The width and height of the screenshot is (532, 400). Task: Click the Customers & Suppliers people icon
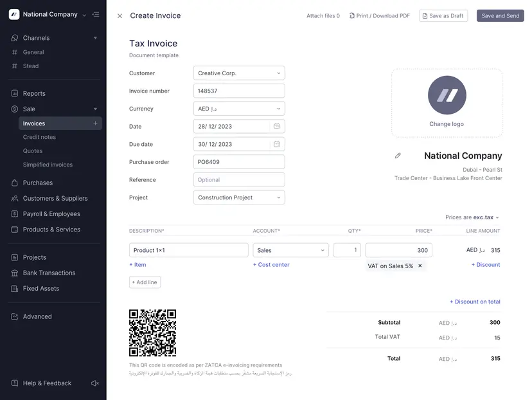15,198
